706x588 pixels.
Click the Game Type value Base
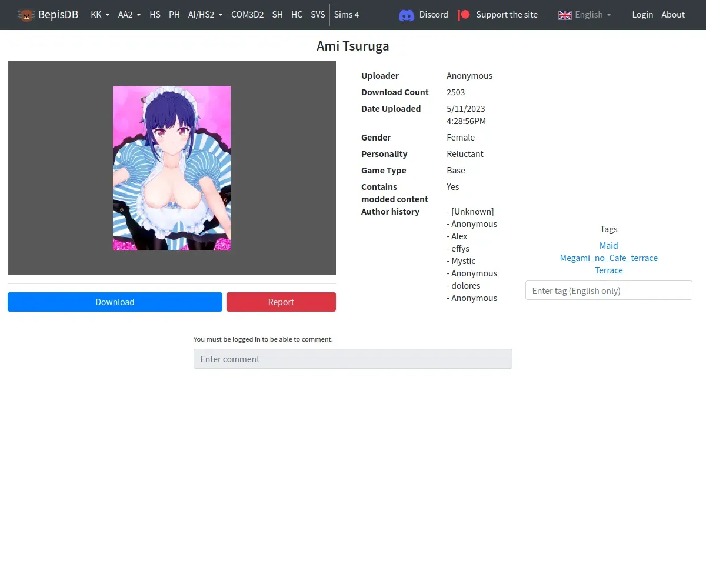(x=456, y=170)
